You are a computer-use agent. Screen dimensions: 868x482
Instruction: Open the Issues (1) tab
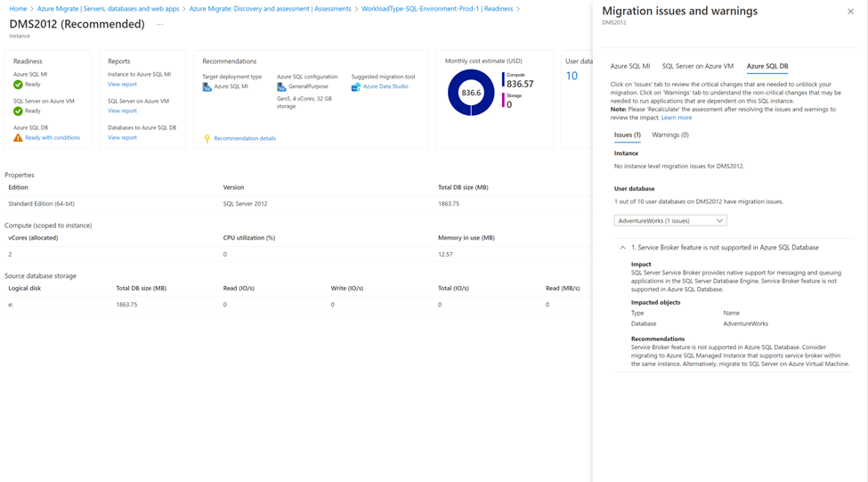(x=628, y=135)
